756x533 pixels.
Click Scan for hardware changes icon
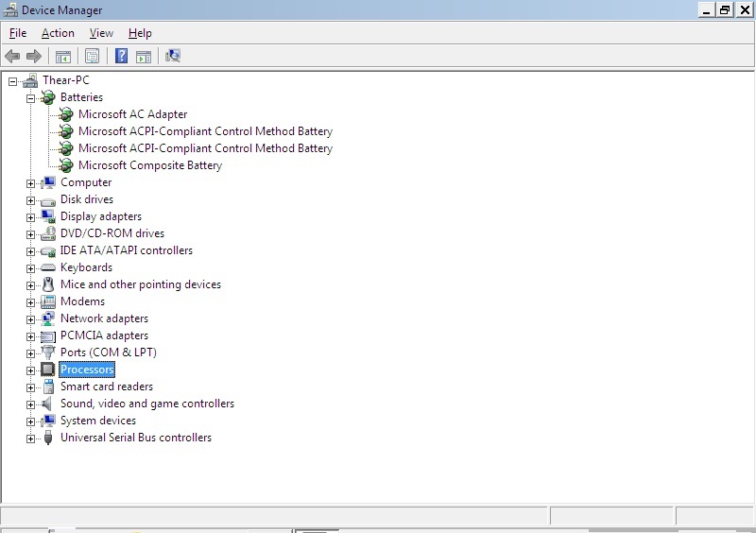173,56
